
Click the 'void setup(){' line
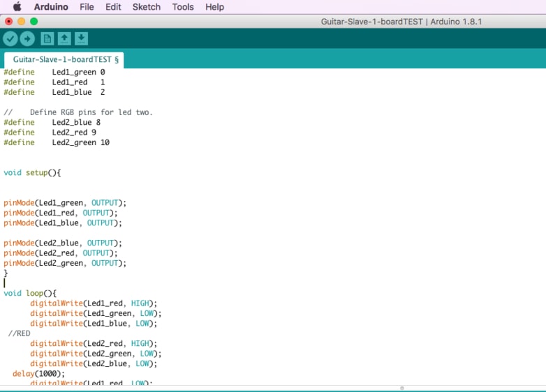tap(32, 173)
